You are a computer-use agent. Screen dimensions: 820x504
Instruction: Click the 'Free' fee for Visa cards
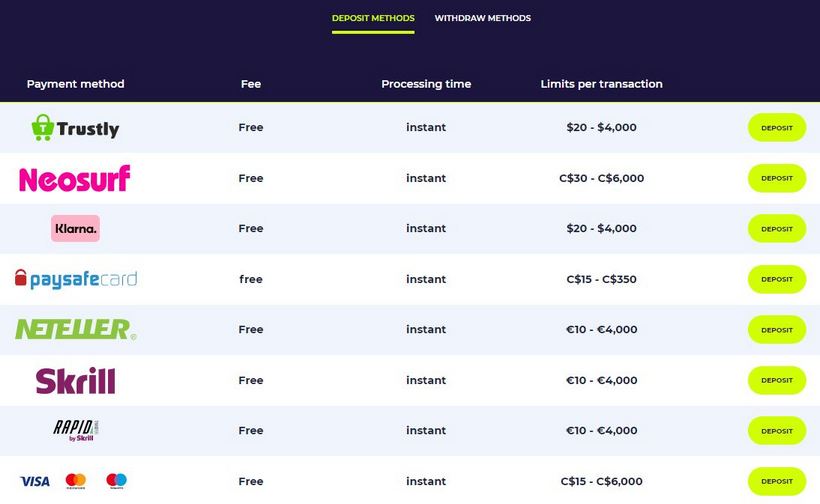tap(250, 481)
